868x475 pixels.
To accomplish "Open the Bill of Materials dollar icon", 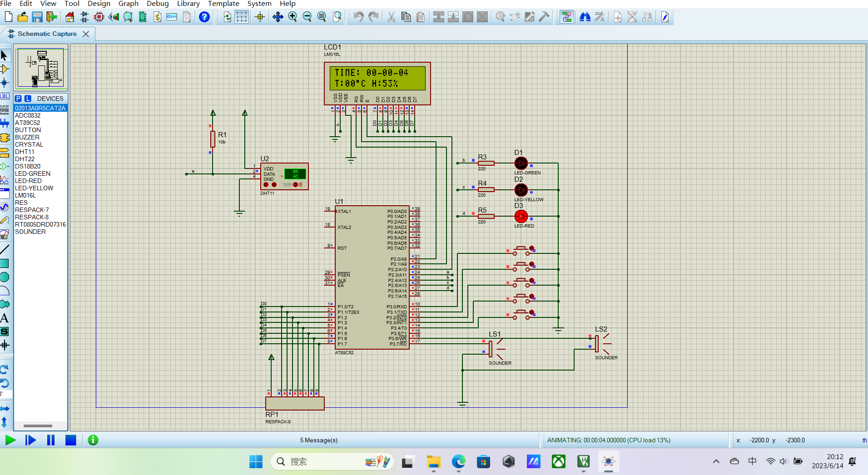I will click(x=157, y=17).
